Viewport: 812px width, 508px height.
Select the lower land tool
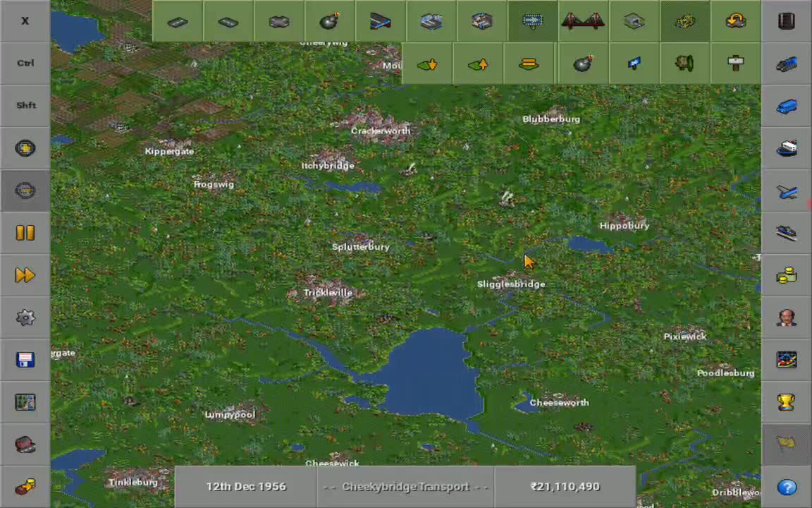(x=427, y=64)
